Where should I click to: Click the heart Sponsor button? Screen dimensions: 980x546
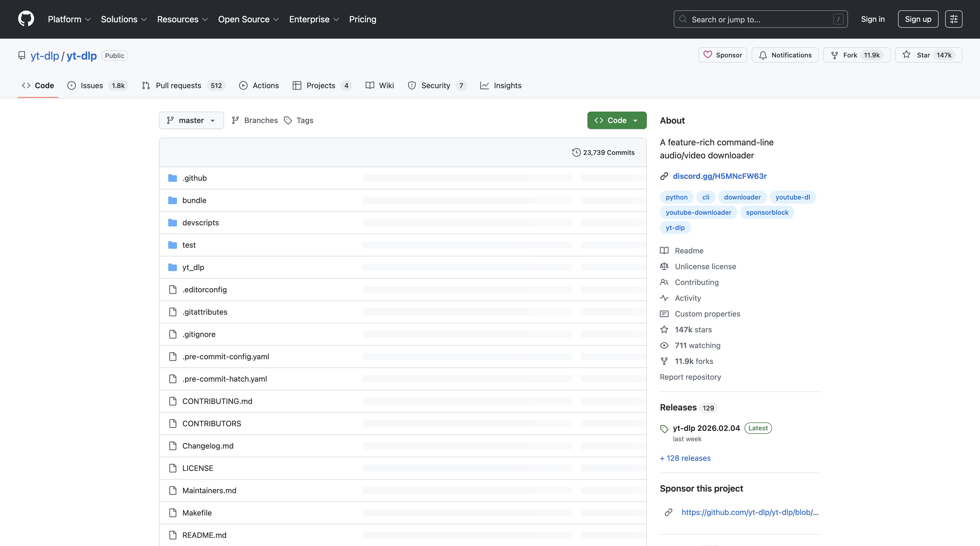(x=722, y=55)
